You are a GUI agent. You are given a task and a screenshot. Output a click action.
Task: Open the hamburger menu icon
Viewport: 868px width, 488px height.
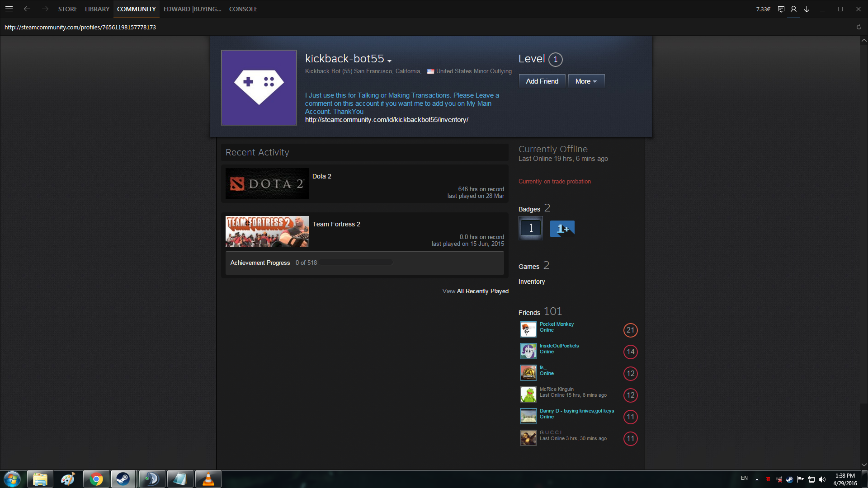[x=9, y=9]
